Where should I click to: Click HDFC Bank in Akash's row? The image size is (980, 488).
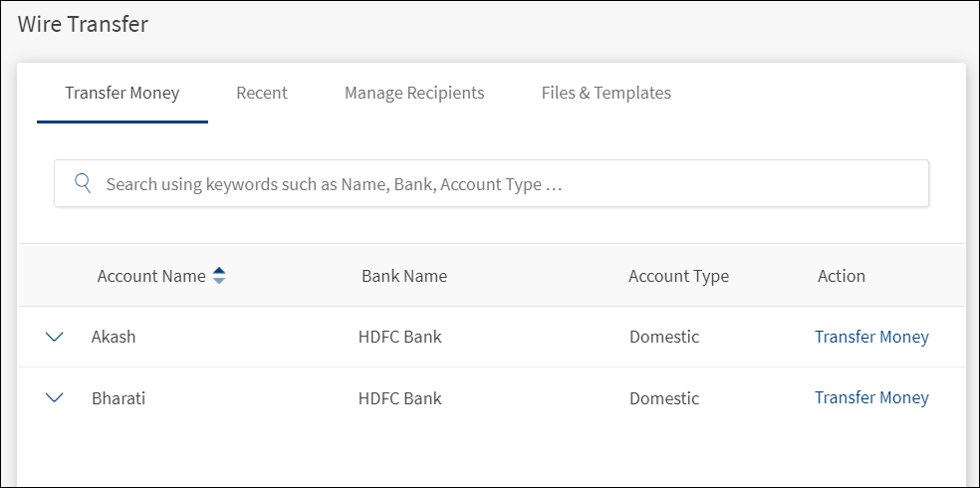(x=400, y=337)
